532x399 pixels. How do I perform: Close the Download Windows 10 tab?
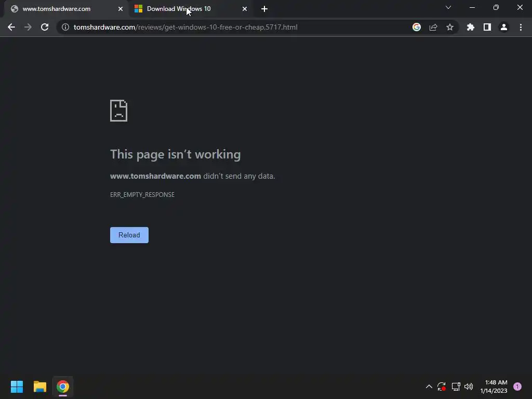tap(245, 9)
